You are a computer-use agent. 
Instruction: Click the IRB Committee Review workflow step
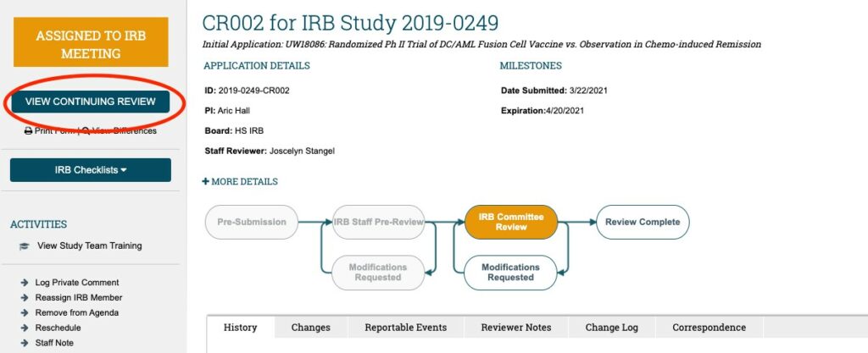(510, 222)
